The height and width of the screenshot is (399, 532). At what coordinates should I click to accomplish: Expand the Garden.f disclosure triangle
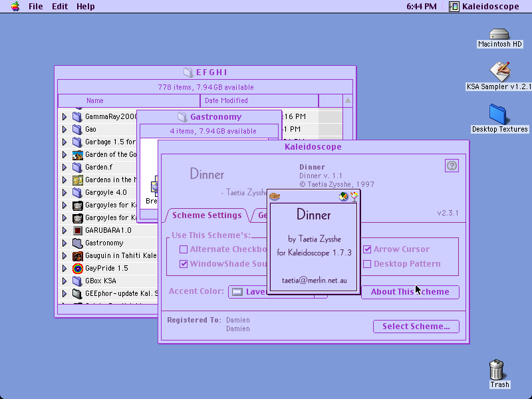pos(64,168)
